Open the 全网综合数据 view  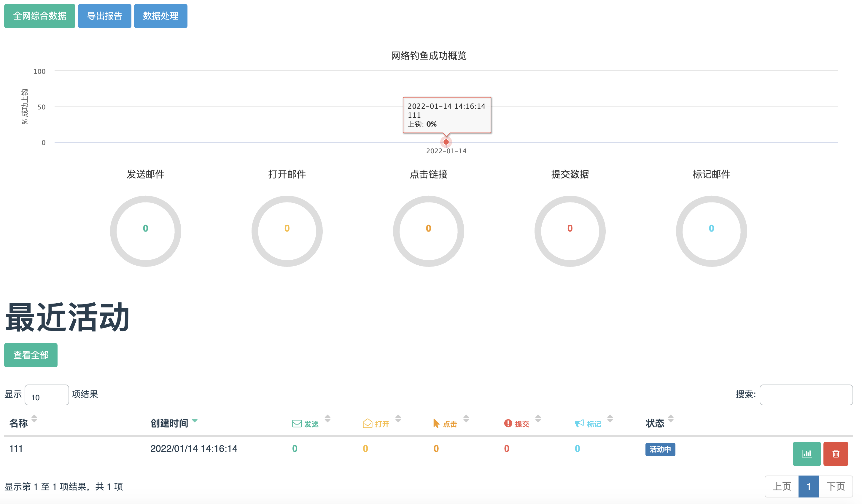(40, 16)
